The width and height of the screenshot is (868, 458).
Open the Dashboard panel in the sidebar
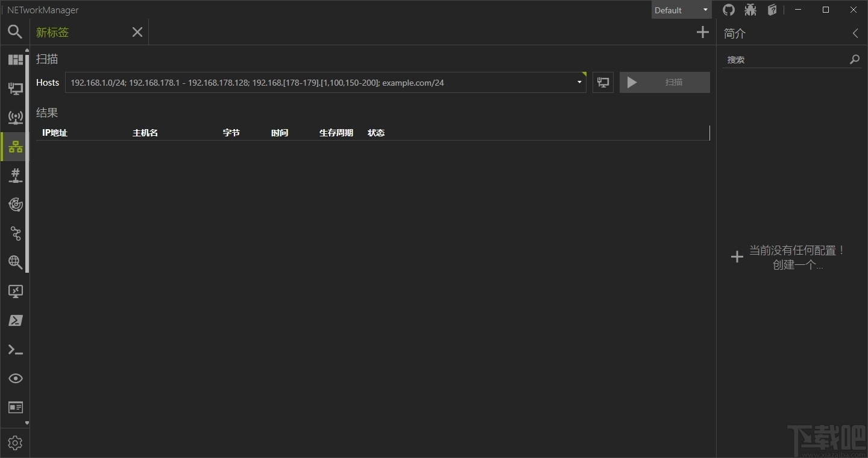click(x=15, y=59)
